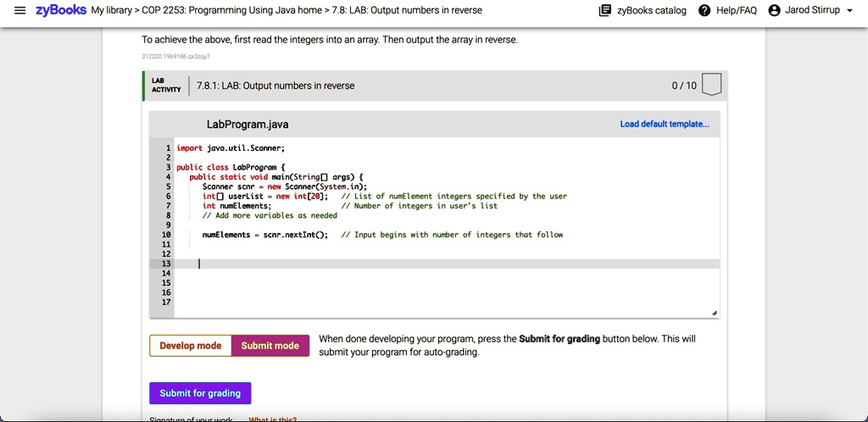Click the LabProgram.java file title
This screenshot has height=422, width=868.
pos(248,125)
